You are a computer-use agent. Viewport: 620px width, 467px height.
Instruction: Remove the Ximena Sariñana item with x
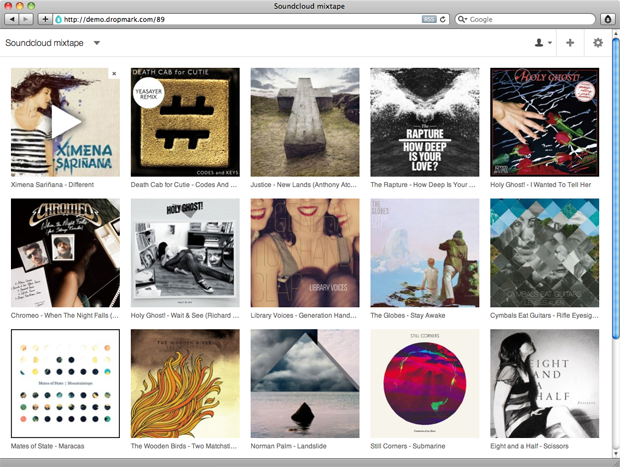114,74
